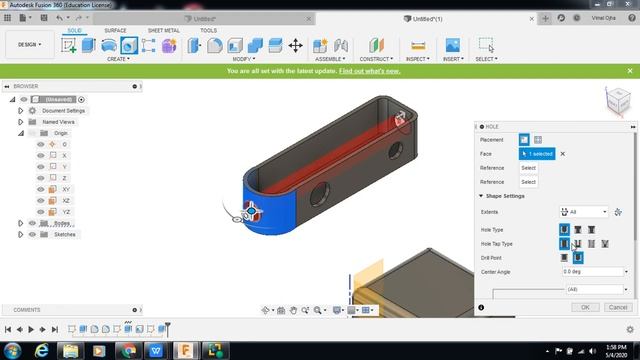Switch to the Tools tab
This screenshot has width=640, height=360.
click(x=208, y=31)
